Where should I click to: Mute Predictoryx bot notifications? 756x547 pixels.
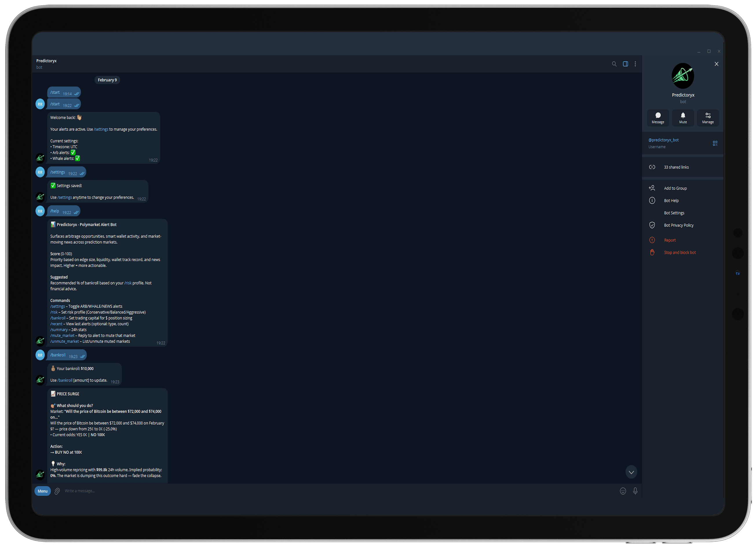[683, 118]
